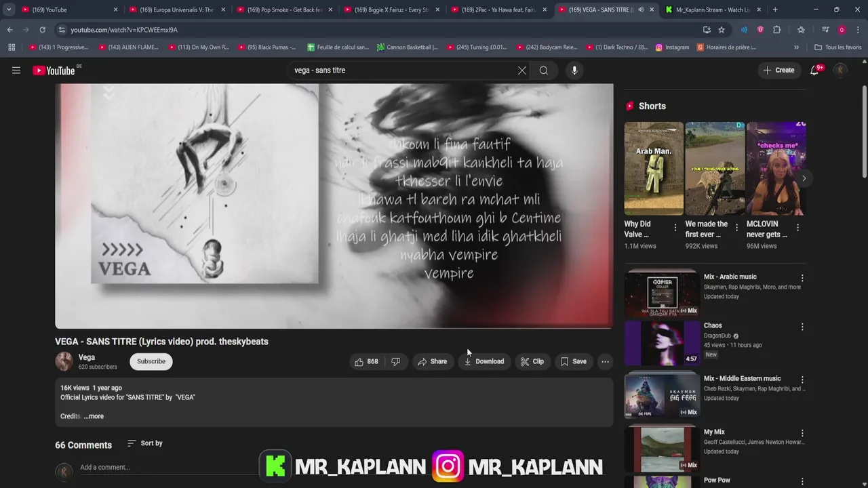Click the Create button
Viewport: 868px width, 488px height.
778,70
